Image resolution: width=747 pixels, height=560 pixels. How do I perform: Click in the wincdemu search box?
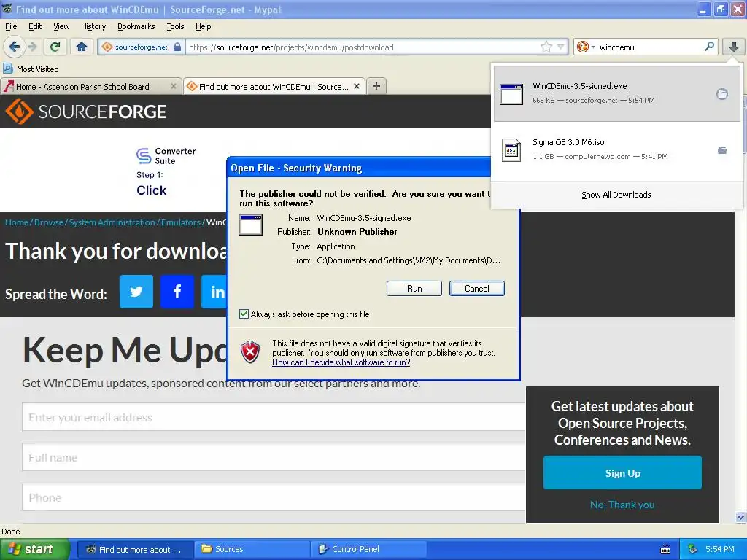click(650, 47)
